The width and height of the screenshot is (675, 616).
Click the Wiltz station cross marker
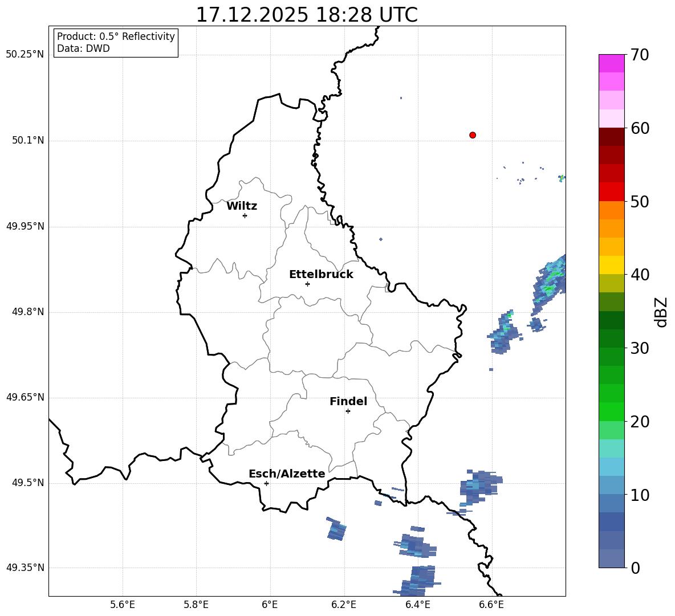click(x=245, y=216)
